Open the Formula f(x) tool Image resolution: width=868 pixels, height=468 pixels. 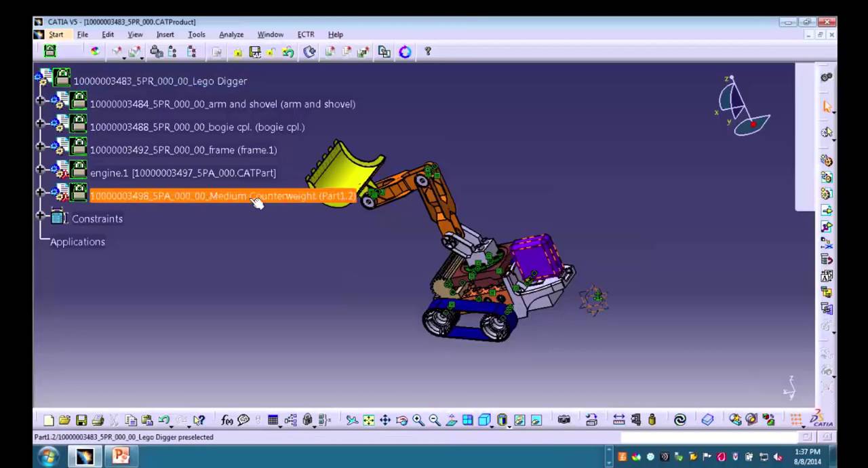(227, 421)
